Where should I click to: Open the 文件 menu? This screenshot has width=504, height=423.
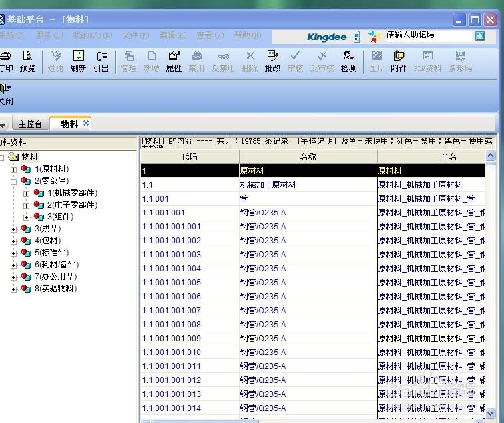(135, 35)
